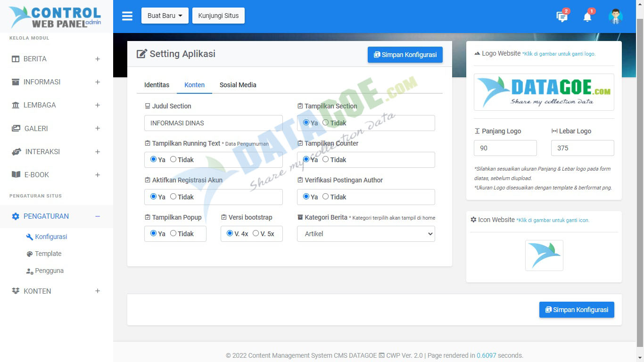Open the Buat Baru dropdown
Viewport: 644px width, 362px height.
165,15
